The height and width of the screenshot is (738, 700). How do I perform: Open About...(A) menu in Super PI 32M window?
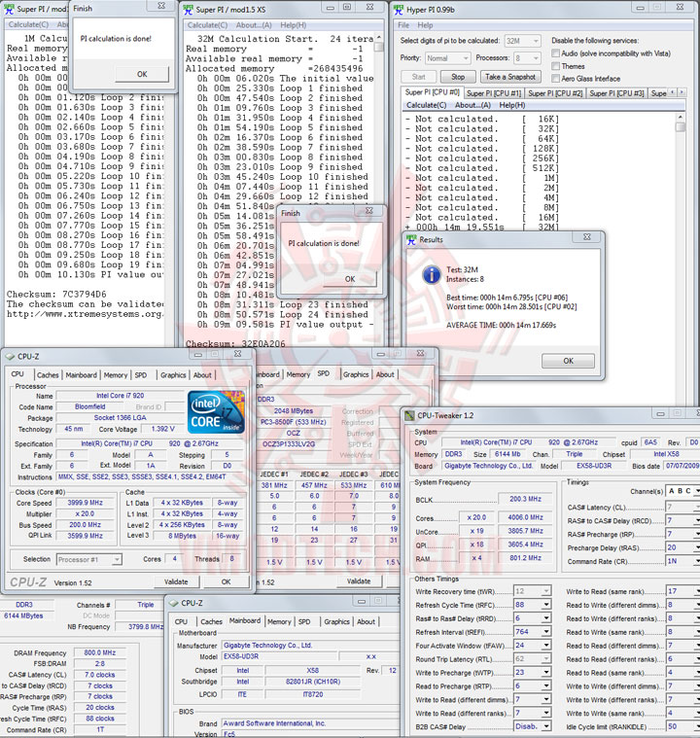click(253, 25)
